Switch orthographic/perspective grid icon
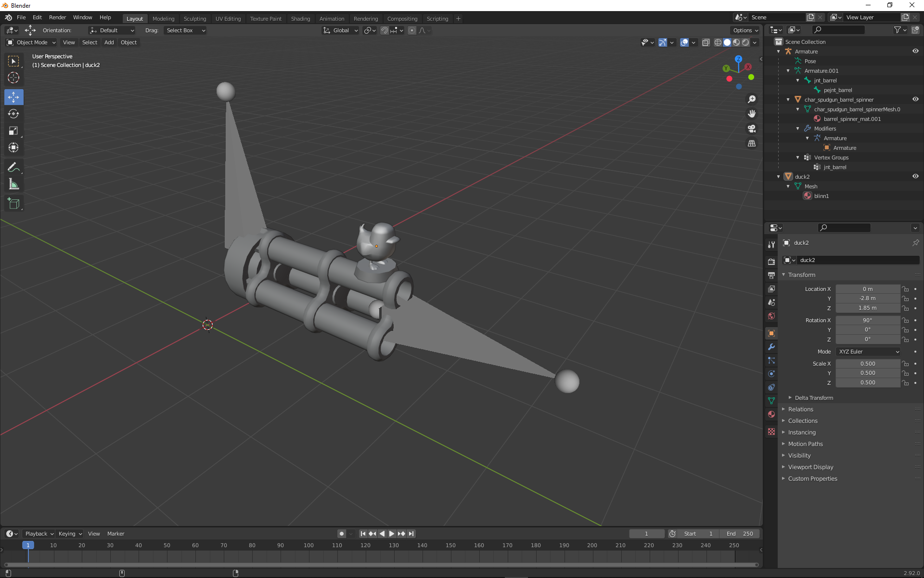The image size is (924, 578). tap(751, 144)
